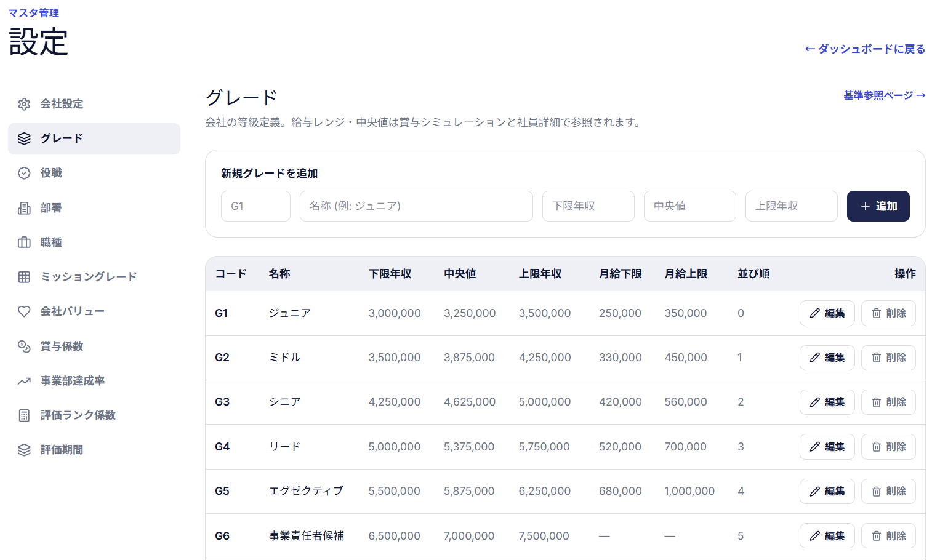Delete the G5 エグゼクティブ grade
Screen dimensions: 948x560
pyautogui.click(x=888, y=491)
